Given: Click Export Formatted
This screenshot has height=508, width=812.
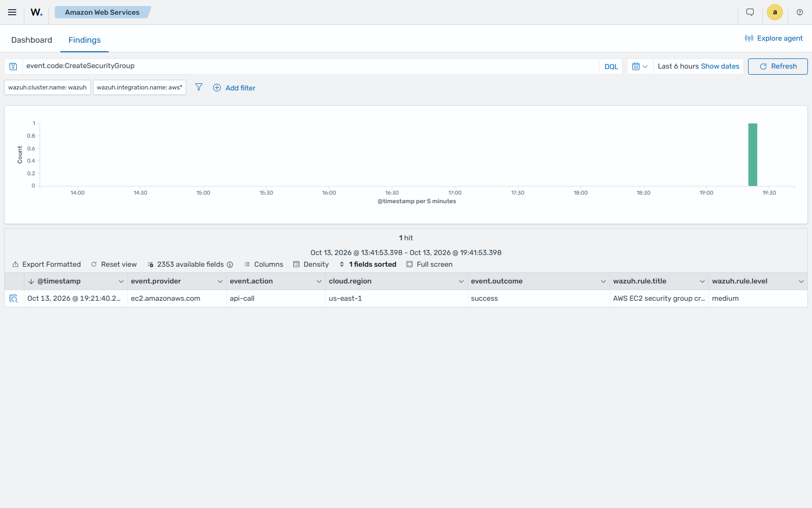Looking at the screenshot, I should [47, 265].
